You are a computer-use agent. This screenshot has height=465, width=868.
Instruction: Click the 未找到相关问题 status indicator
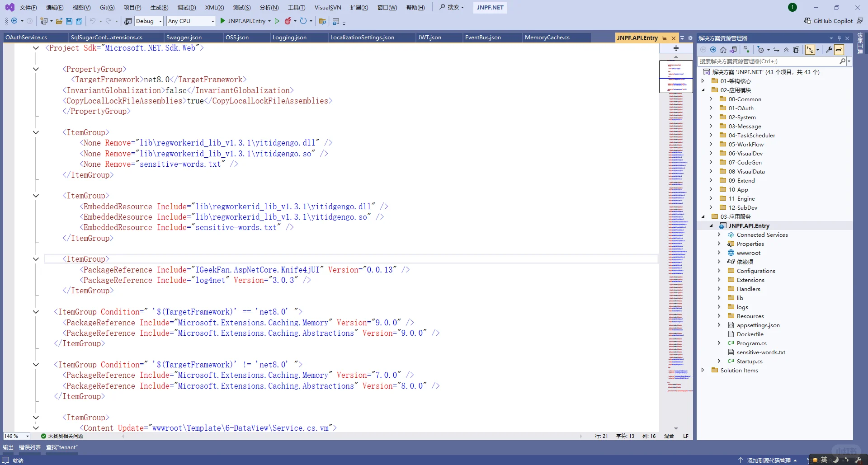[62, 436]
